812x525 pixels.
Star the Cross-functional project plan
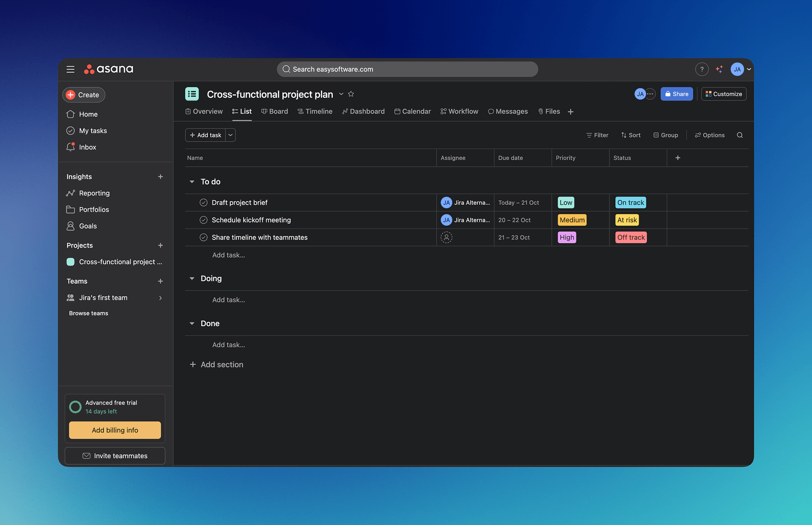click(x=351, y=94)
